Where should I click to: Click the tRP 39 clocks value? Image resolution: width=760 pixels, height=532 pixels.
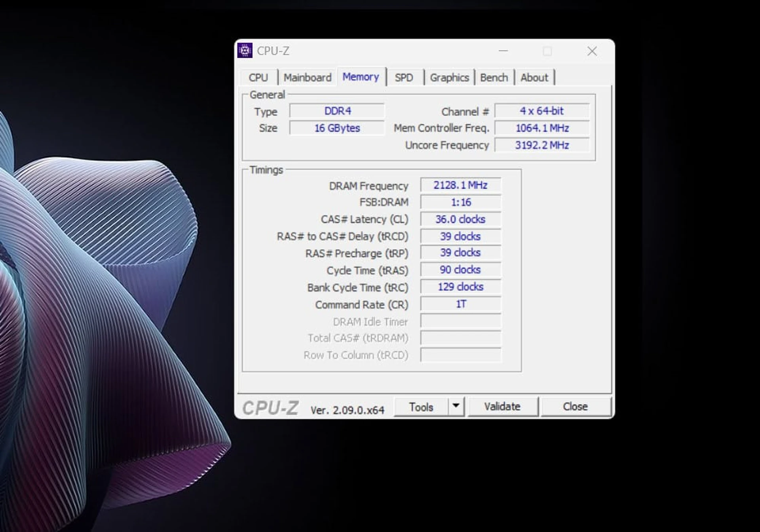(x=460, y=253)
